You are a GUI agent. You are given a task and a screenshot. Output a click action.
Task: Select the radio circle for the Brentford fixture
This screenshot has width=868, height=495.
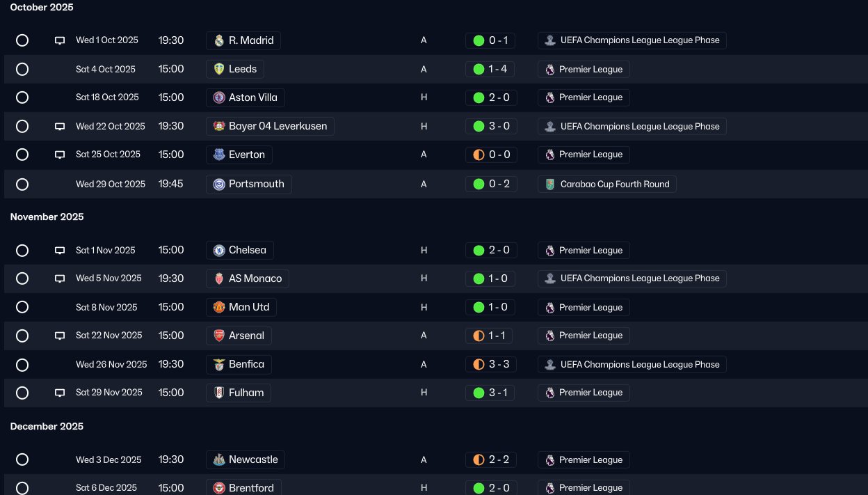pyautogui.click(x=22, y=488)
